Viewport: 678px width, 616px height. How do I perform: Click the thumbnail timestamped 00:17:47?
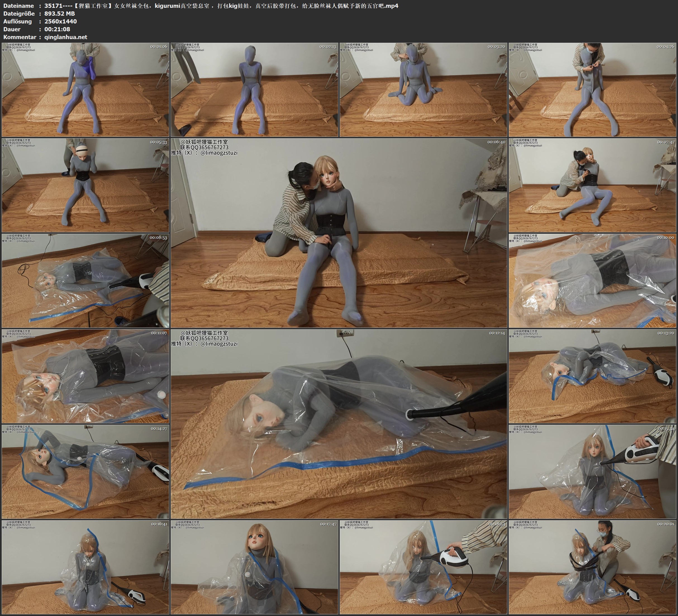tap(254, 567)
